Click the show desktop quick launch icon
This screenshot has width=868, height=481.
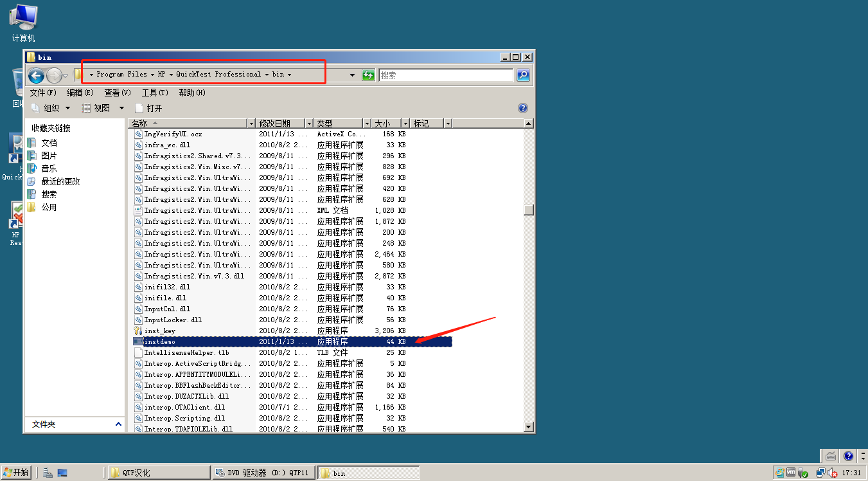pos(62,473)
